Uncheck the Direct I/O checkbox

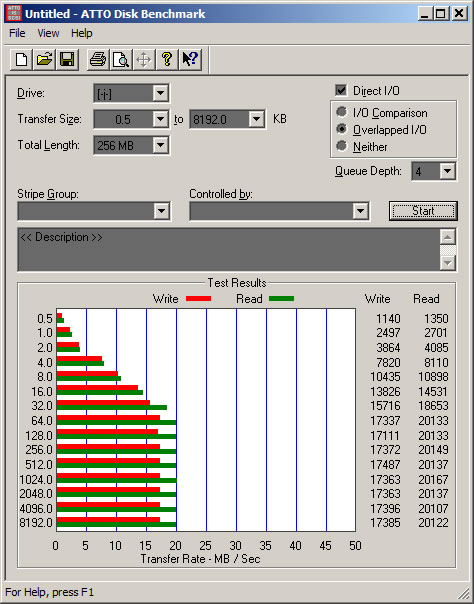pyautogui.click(x=341, y=91)
